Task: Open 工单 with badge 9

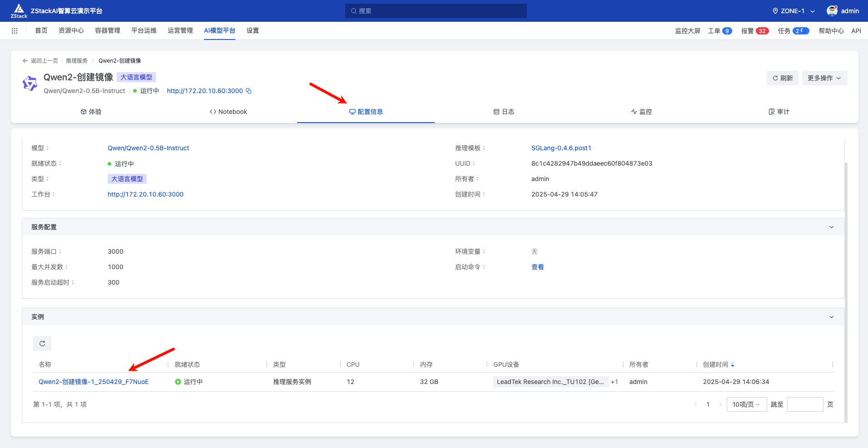Action: [719, 31]
